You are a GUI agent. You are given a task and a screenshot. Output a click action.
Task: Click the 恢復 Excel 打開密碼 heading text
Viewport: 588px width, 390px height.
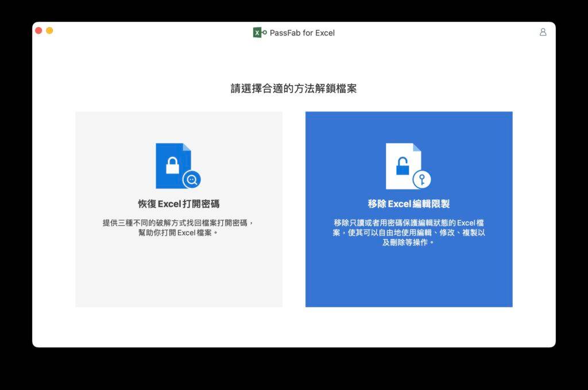pyautogui.click(x=179, y=205)
